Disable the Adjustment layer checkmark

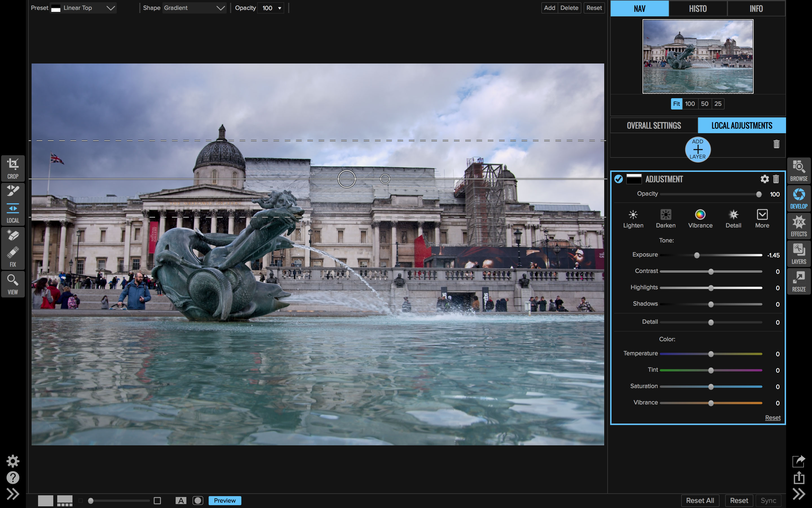tap(618, 179)
